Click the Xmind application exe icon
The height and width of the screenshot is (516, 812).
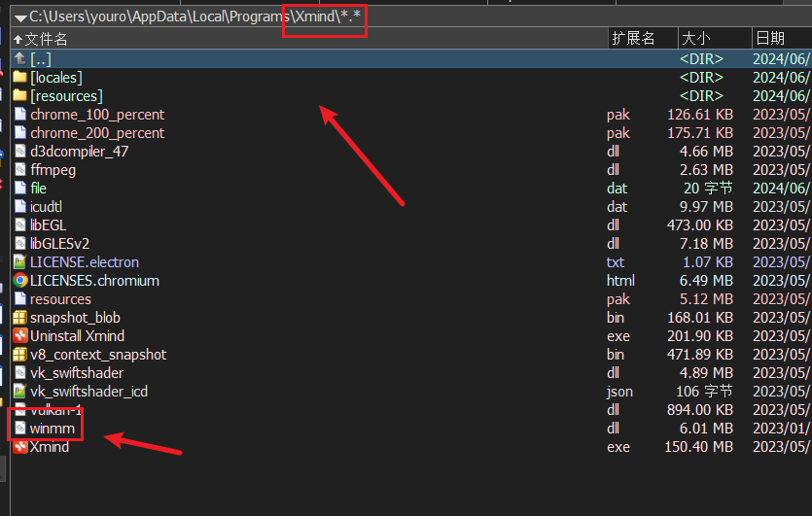coord(20,447)
